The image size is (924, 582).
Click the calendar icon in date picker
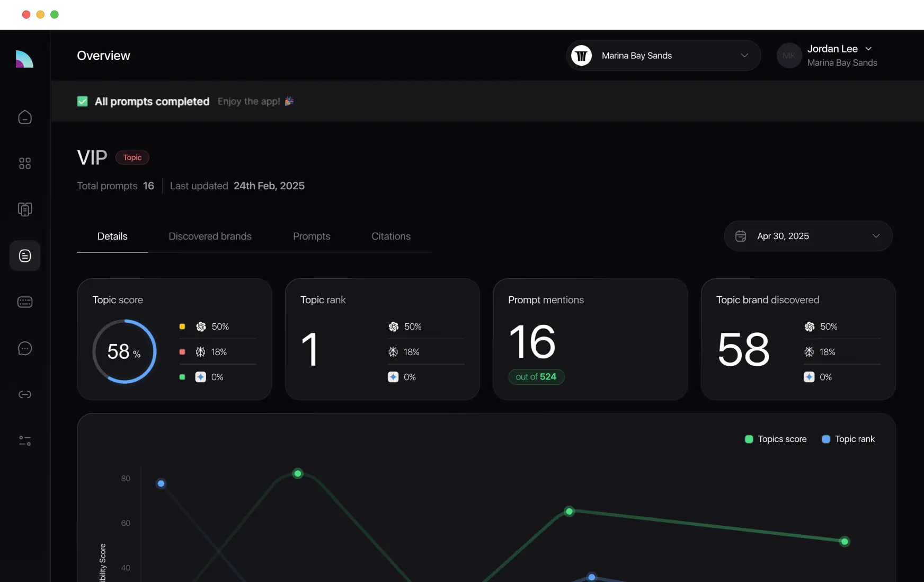click(741, 236)
